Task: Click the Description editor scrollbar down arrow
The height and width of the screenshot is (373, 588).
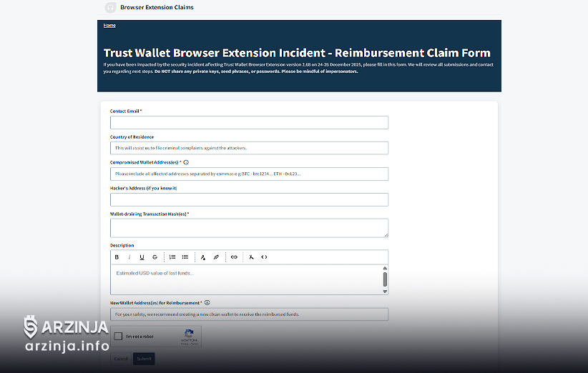Action: (x=385, y=291)
